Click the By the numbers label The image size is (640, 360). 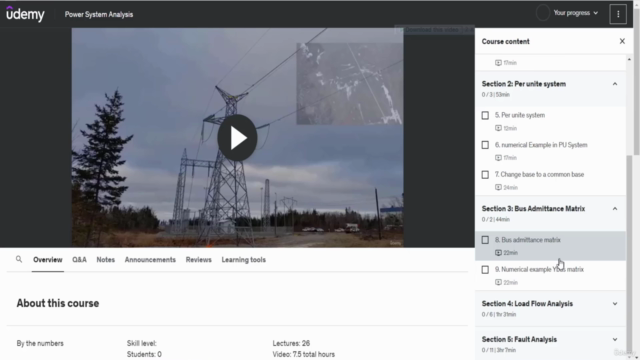coord(40,343)
